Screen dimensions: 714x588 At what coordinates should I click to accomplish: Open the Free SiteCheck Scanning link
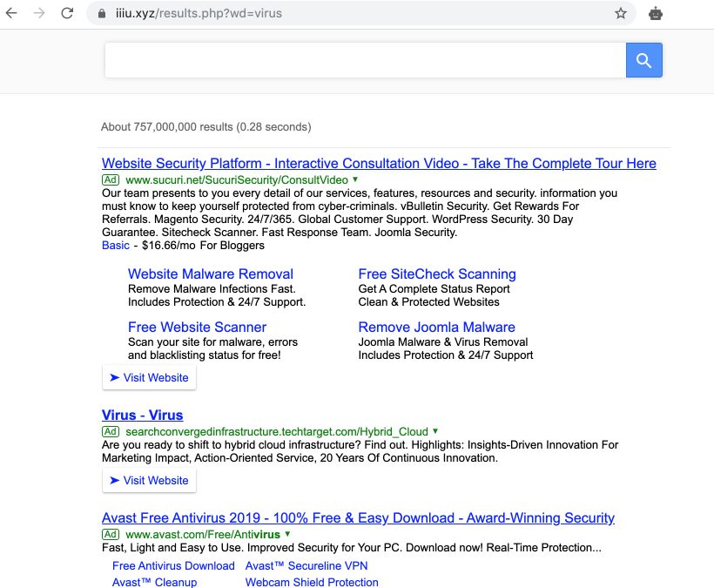[x=437, y=274]
